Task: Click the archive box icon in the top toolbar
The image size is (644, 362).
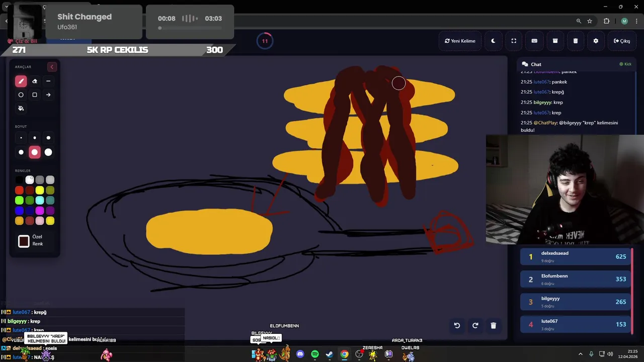Action: tap(555, 41)
